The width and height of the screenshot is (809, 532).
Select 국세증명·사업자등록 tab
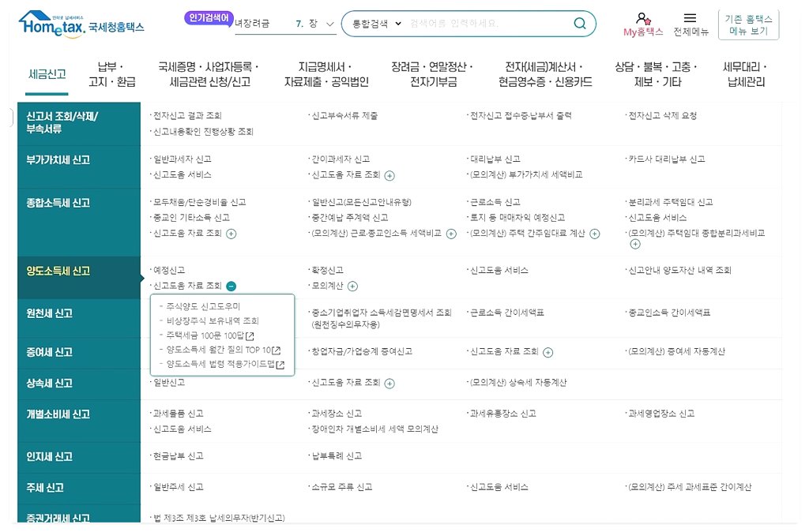click(x=209, y=74)
